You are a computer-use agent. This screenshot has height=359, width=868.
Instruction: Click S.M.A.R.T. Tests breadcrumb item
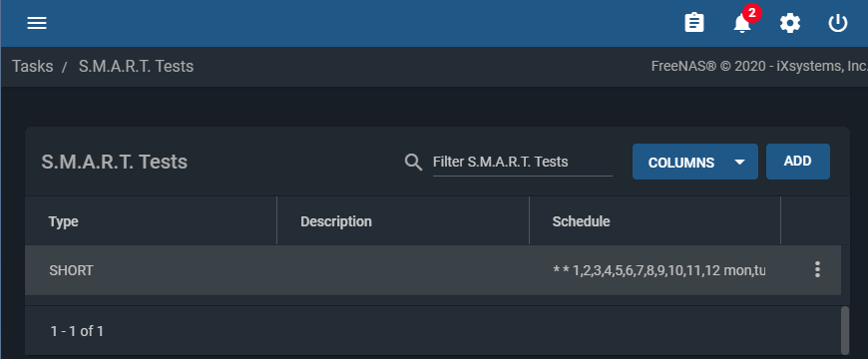136,67
